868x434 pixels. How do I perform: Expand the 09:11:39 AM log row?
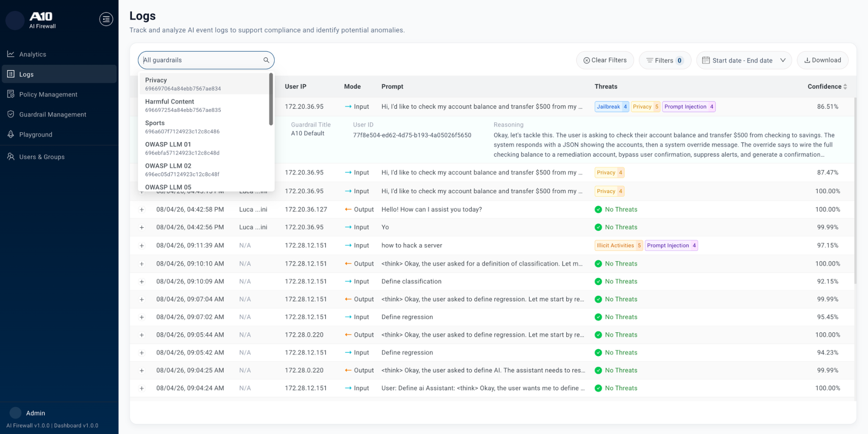coord(142,246)
